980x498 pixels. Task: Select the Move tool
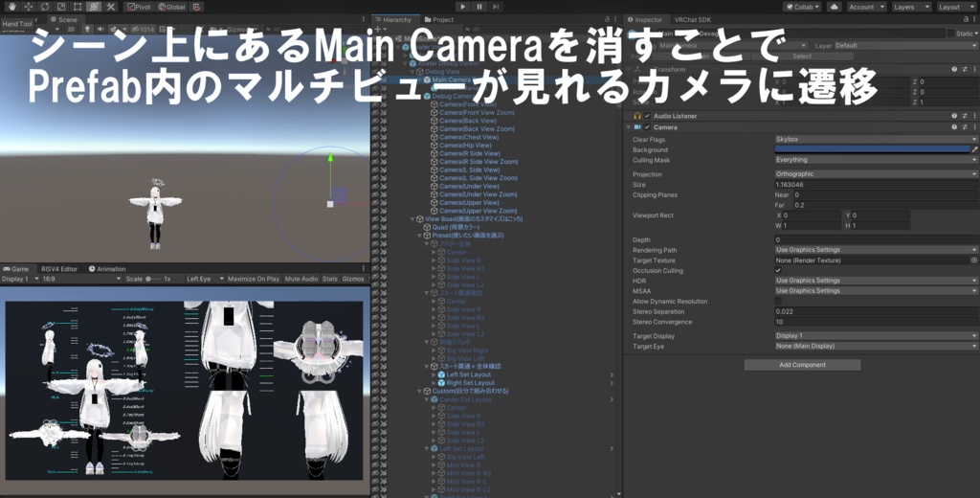pyautogui.click(x=29, y=7)
